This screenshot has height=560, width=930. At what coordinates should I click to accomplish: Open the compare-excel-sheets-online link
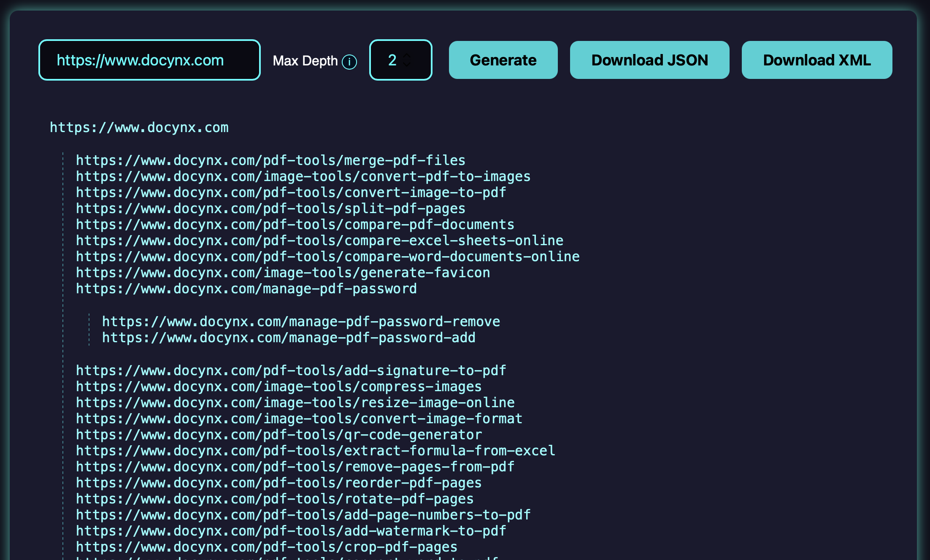pos(319,241)
